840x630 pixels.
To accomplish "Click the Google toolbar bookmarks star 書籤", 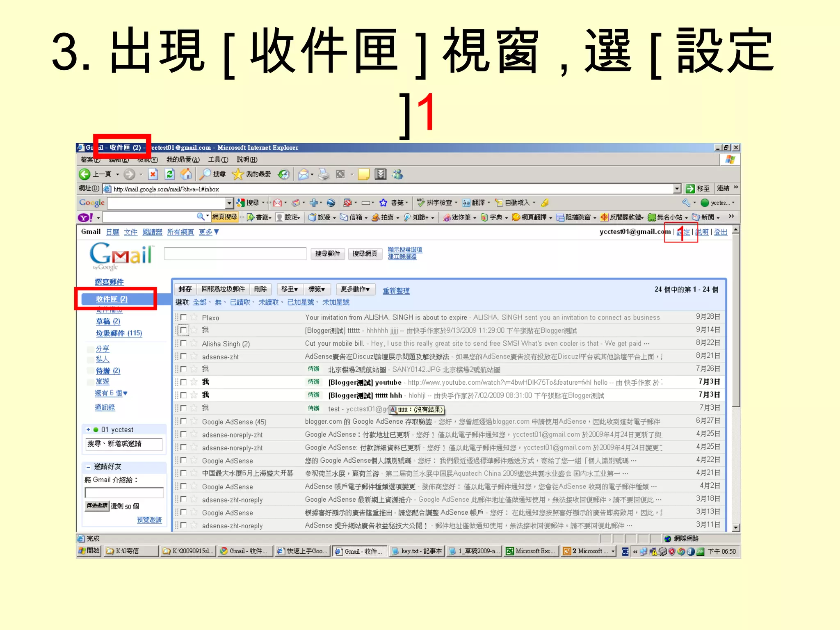I will [383, 203].
